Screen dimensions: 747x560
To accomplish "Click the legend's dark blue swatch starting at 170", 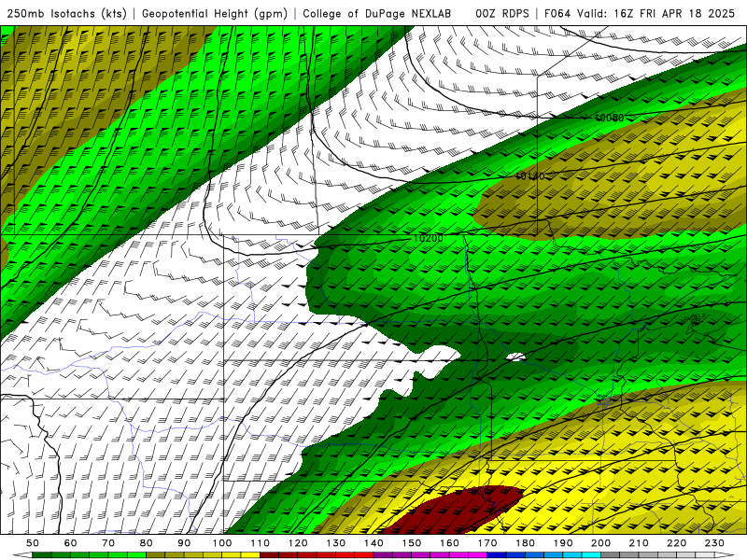I will 496,555.
